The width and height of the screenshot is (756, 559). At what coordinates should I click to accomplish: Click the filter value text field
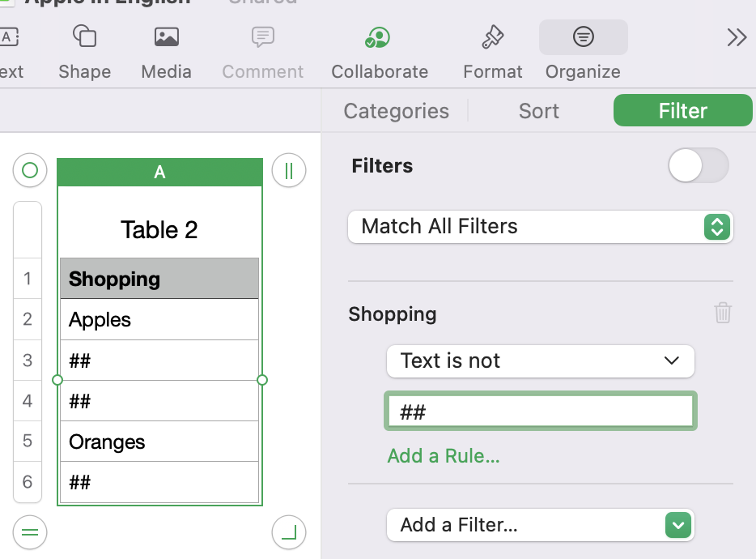pos(540,412)
